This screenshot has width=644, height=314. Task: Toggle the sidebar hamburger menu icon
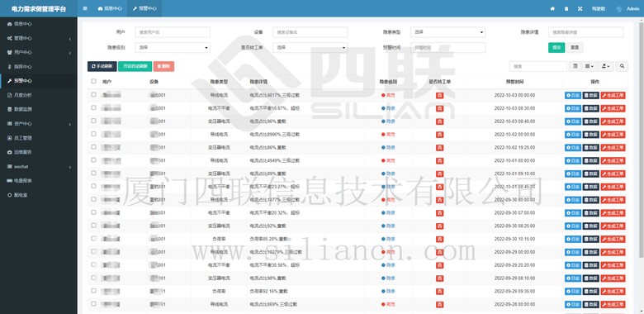[x=84, y=8]
